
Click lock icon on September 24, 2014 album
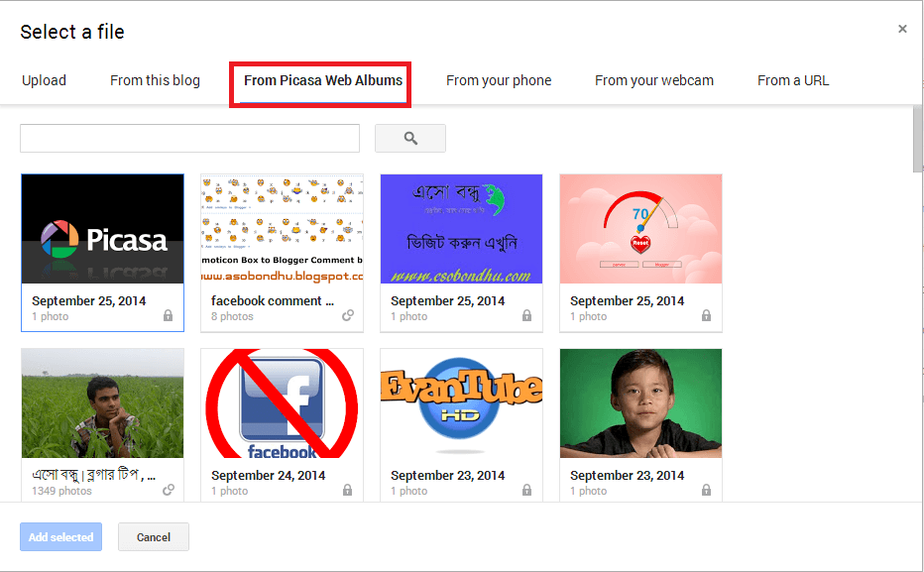(x=348, y=490)
